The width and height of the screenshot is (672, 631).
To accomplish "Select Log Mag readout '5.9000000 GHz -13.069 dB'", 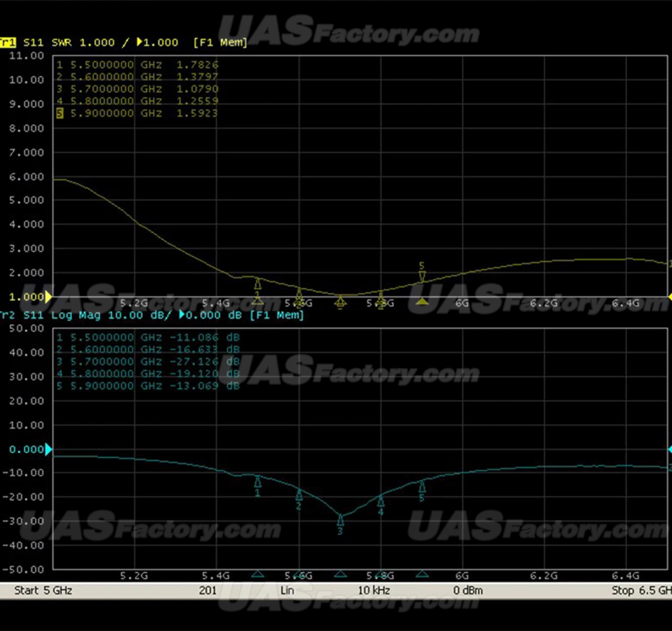I will click(x=148, y=386).
